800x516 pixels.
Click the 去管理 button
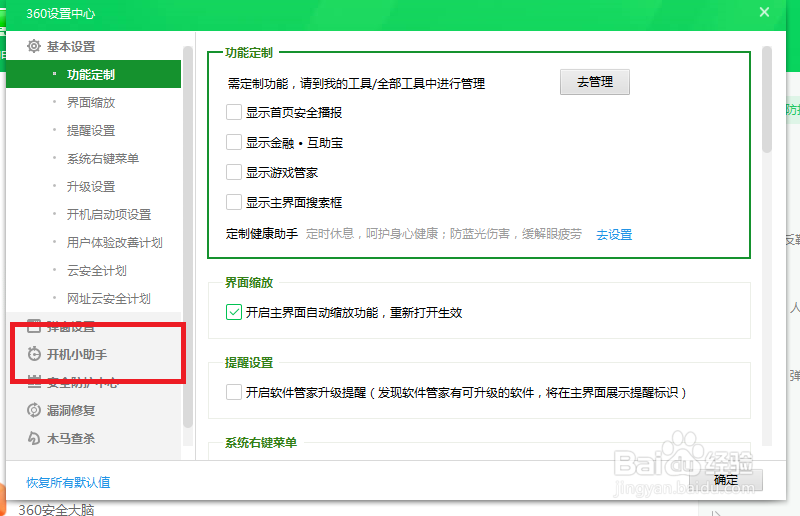pyautogui.click(x=594, y=82)
